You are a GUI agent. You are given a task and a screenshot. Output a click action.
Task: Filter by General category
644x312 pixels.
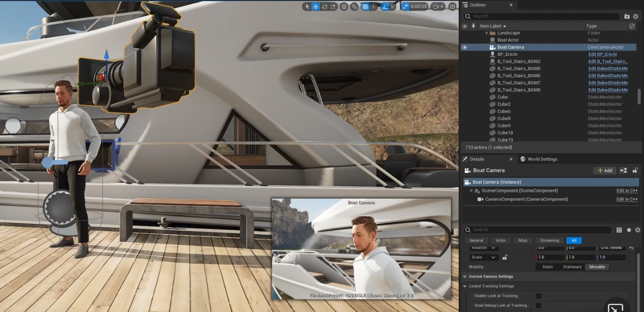[x=476, y=240]
